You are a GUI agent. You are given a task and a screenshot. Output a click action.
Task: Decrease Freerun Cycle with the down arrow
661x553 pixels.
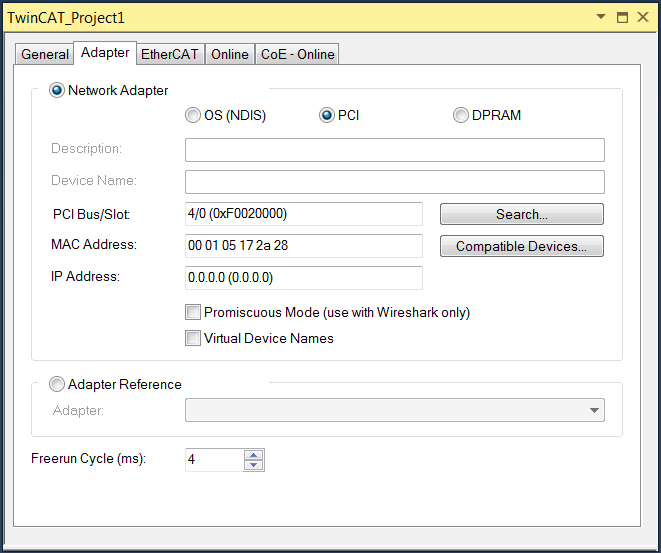(x=254, y=465)
